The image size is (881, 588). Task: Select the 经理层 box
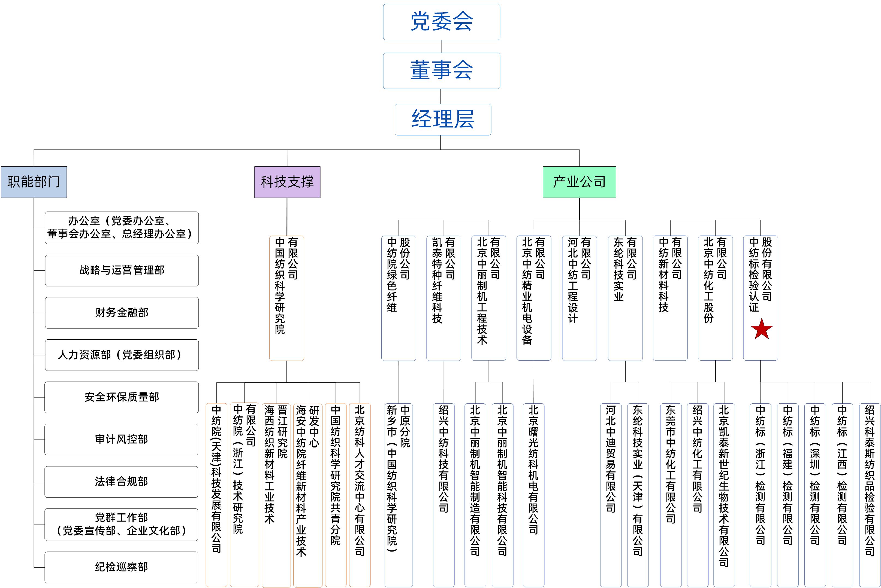[x=442, y=119]
